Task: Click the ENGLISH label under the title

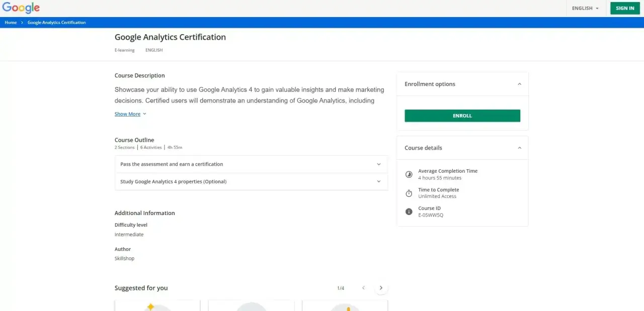Action: [x=154, y=50]
